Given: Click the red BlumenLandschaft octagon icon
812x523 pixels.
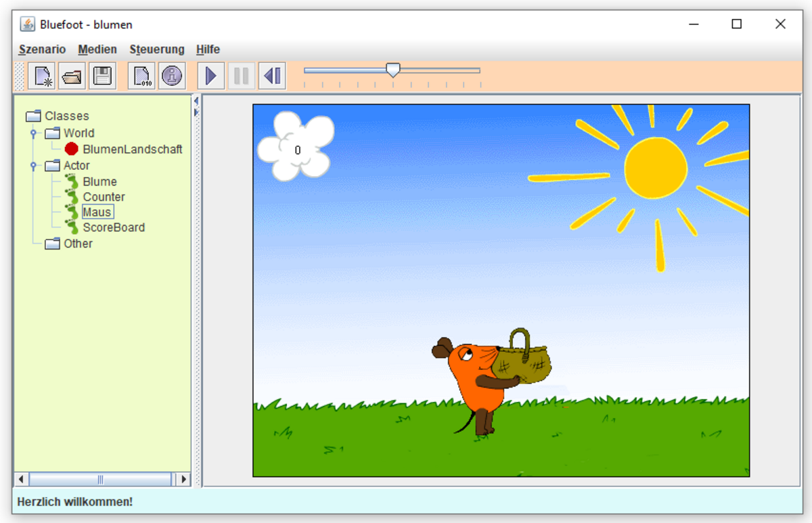Looking at the screenshot, I should coord(72,149).
